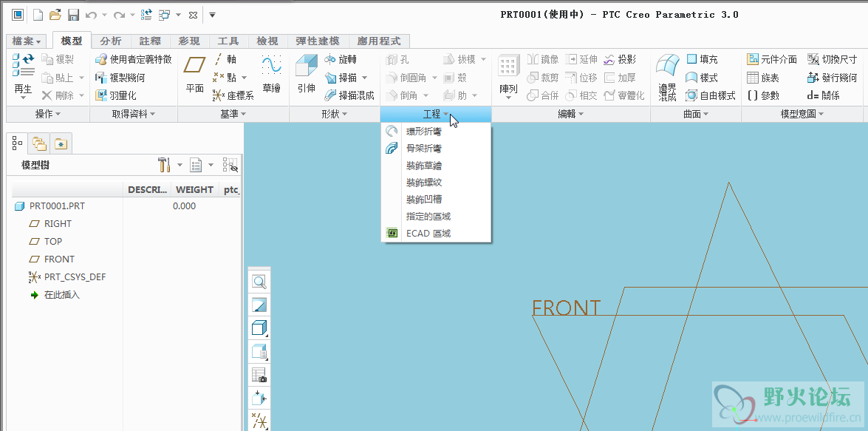Expand the Editing (編輯) group
This screenshot has width=868, height=431.
[x=571, y=114]
